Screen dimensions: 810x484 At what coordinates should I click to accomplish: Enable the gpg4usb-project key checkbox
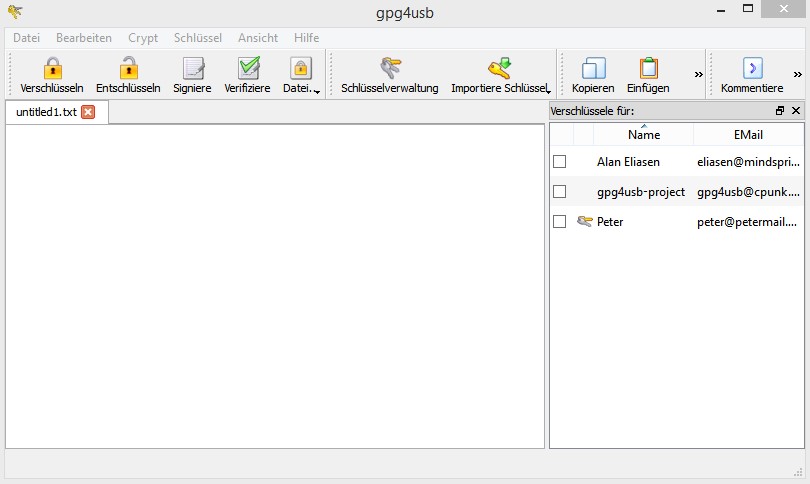click(x=560, y=192)
